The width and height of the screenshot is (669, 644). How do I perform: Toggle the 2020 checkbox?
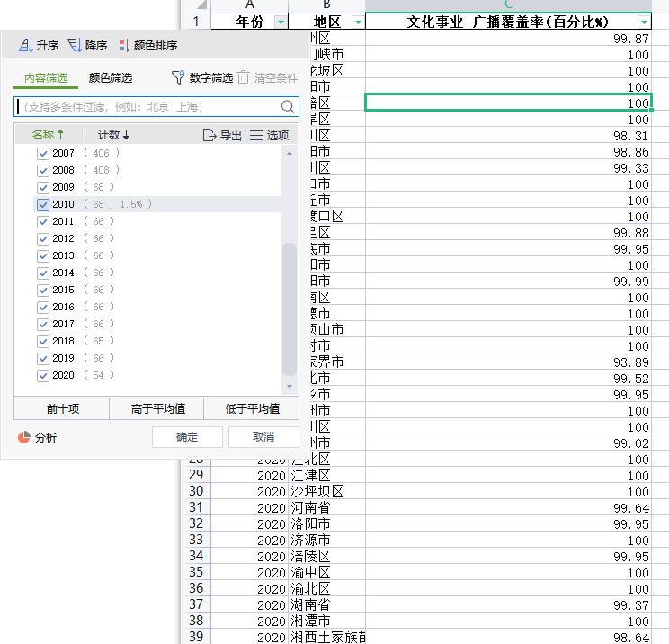(42, 375)
